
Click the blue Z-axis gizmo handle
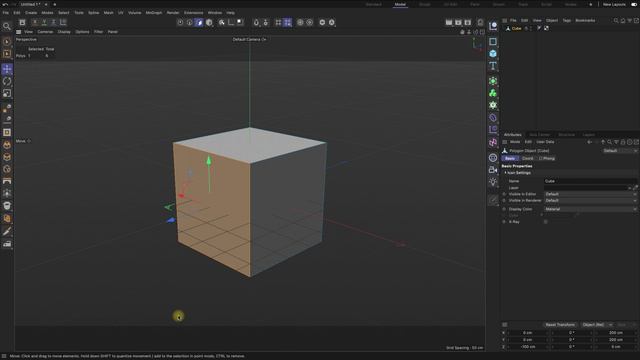point(171,220)
